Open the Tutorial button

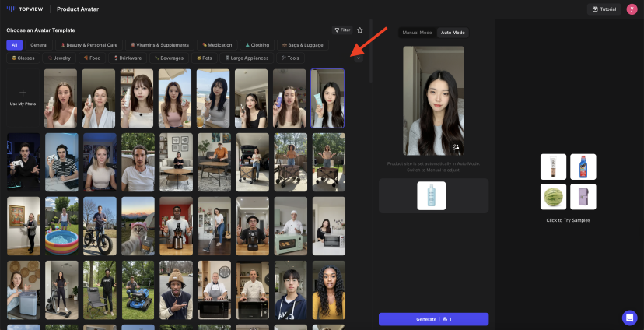tap(604, 9)
